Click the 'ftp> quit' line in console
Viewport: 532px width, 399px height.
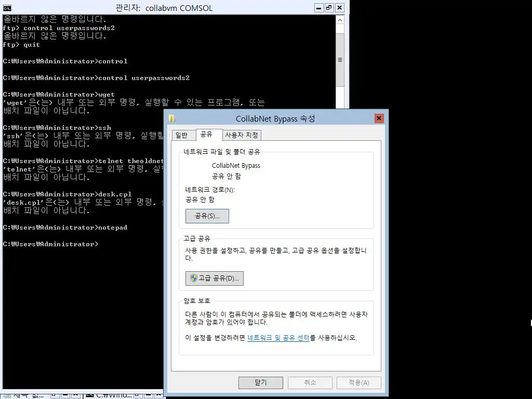pyautogui.click(x=21, y=45)
